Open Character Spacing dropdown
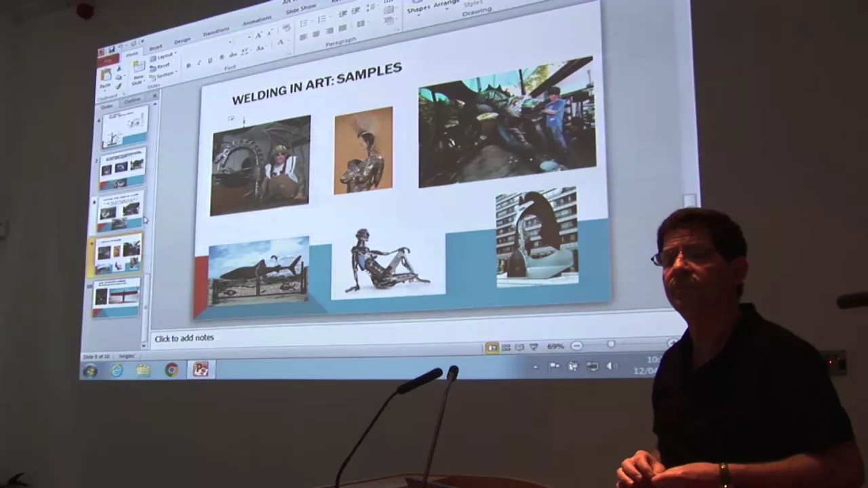Screen dimensions: 868x488 pyautogui.click(x=245, y=52)
